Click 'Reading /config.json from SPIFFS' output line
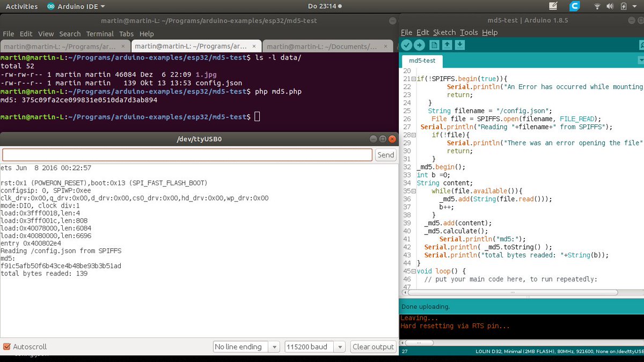Image resolution: width=644 pixels, height=362 pixels. point(61,250)
